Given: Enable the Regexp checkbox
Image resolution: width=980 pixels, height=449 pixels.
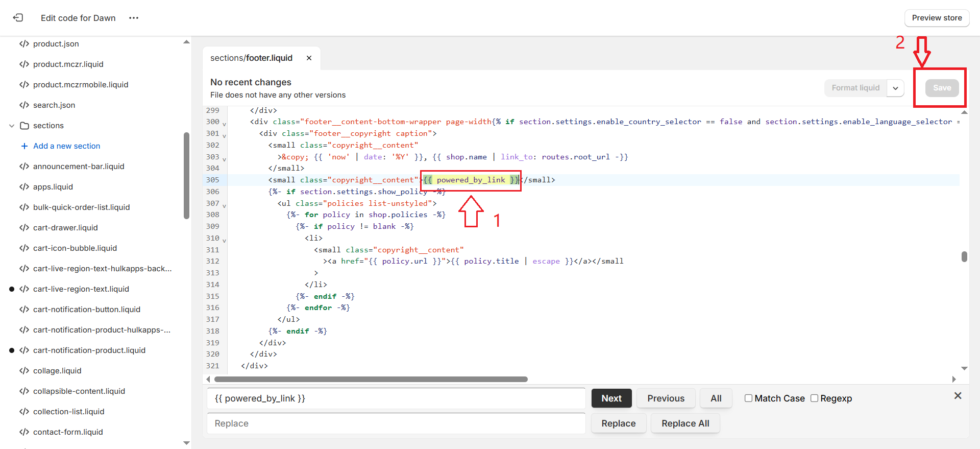Looking at the screenshot, I should (x=814, y=398).
